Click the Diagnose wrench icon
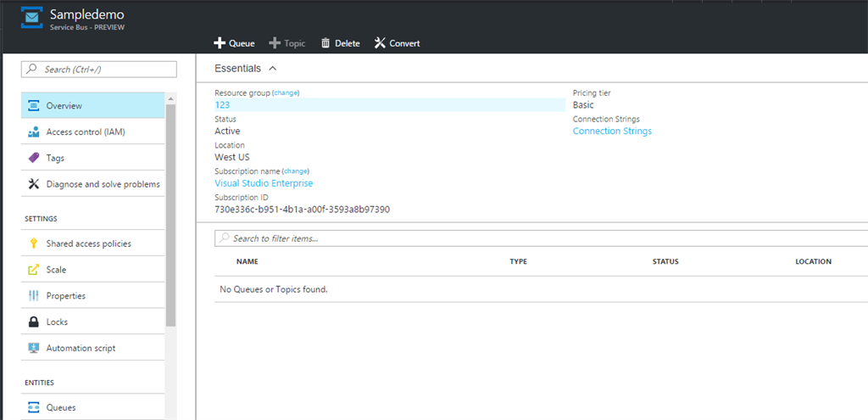This screenshot has width=868, height=420. 34,184
